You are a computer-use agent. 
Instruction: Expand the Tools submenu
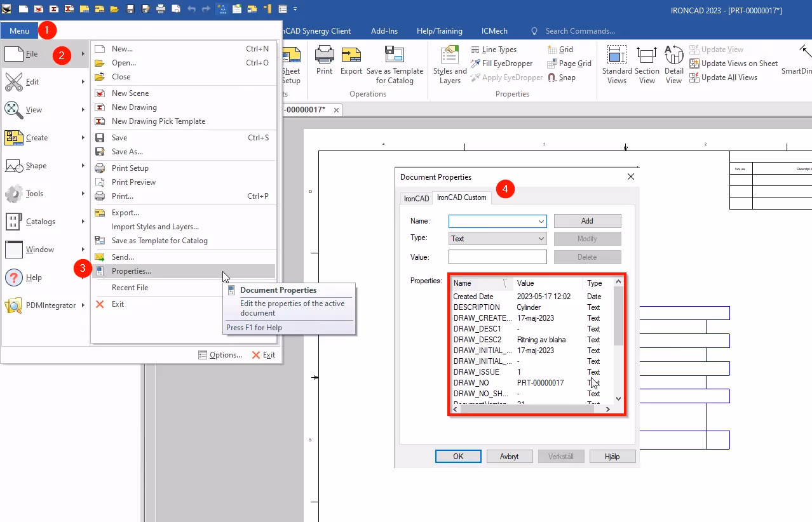pyautogui.click(x=45, y=194)
